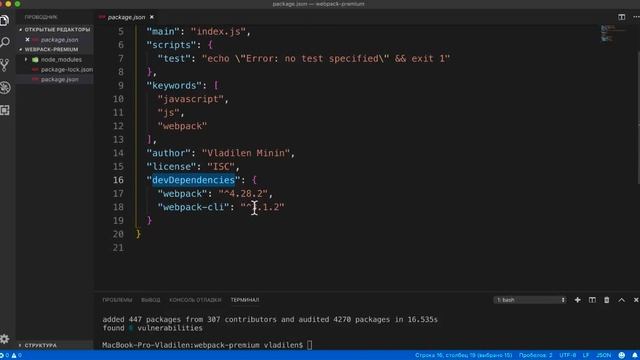
Task: Open the Extensions view in the activity bar
Action: (x=5, y=110)
